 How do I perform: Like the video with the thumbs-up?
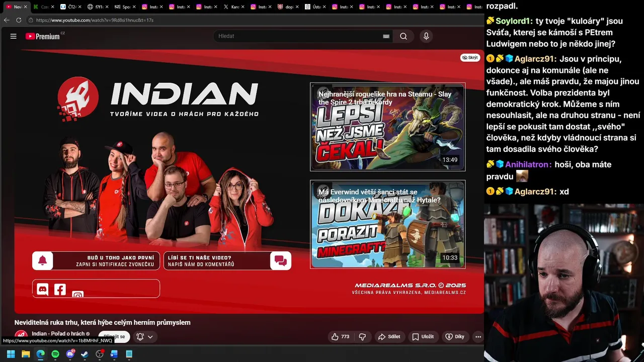coord(340,337)
